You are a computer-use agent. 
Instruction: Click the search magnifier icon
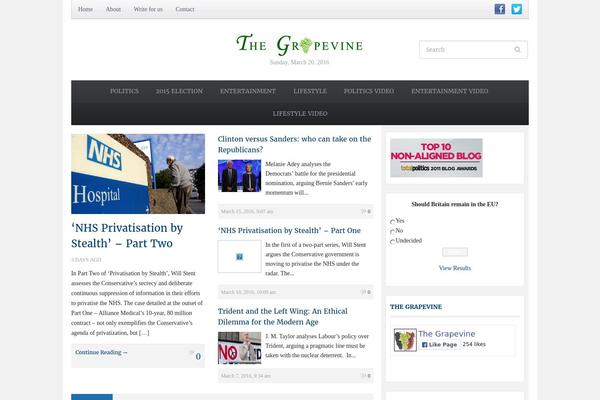(x=517, y=49)
